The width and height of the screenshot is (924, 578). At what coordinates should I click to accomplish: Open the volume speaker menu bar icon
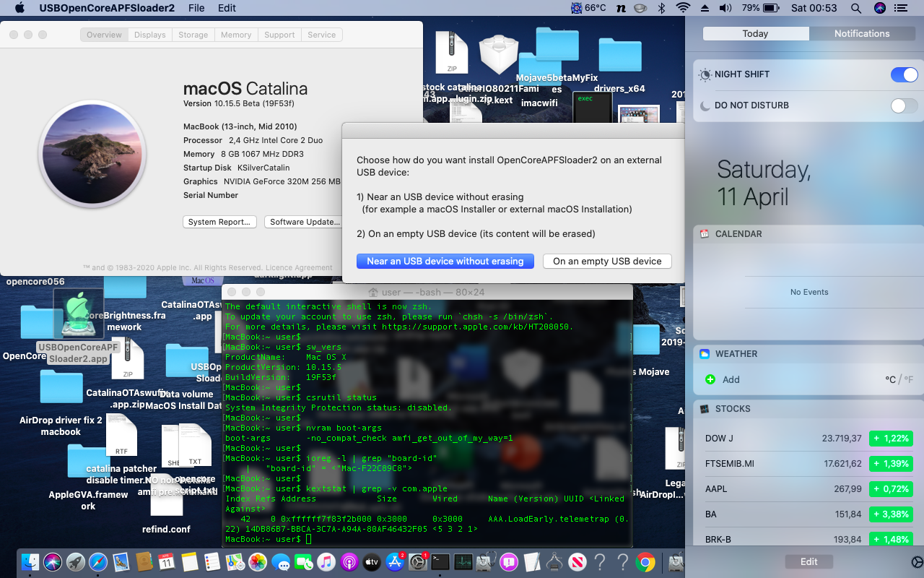click(725, 8)
